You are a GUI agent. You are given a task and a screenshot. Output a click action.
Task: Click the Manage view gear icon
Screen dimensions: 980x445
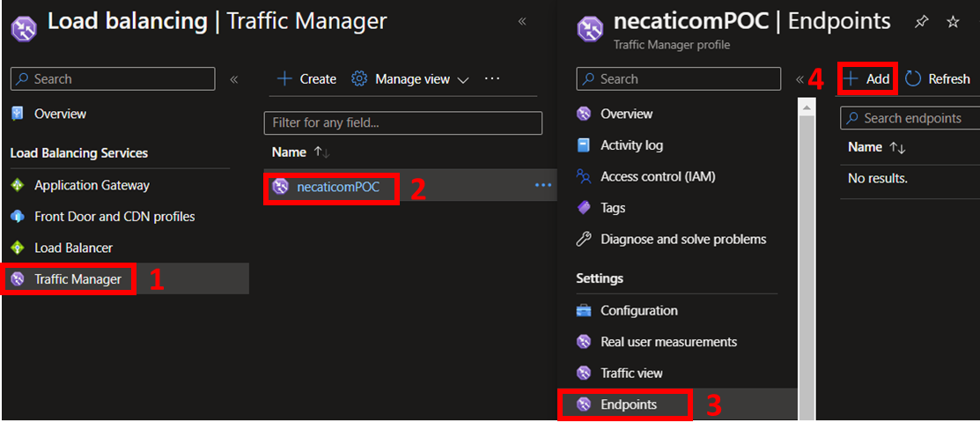(x=358, y=78)
